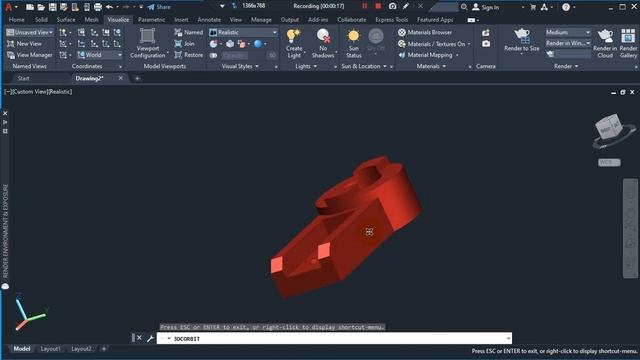Viewport: 640px width, 360px height.
Task: Switch to the Surface ribbon tab
Action: pos(66,20)
